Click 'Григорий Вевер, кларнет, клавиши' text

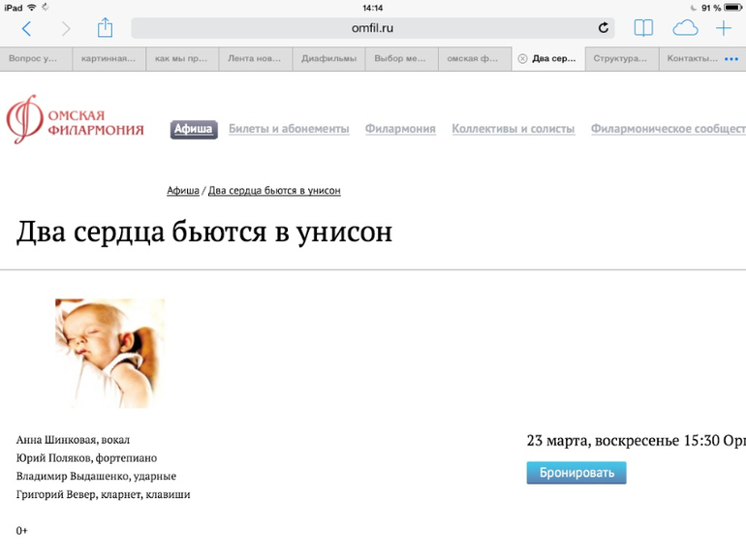pos(104,494)
